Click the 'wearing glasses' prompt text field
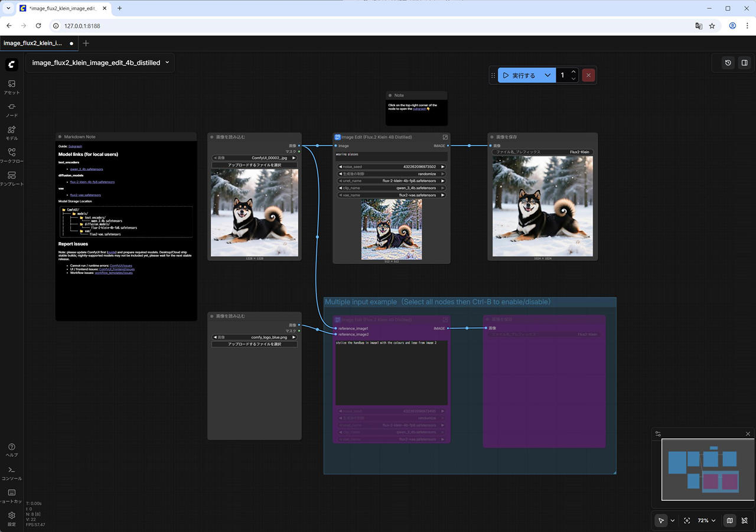The width and height of the screenshot is (756, 532). 391,156
